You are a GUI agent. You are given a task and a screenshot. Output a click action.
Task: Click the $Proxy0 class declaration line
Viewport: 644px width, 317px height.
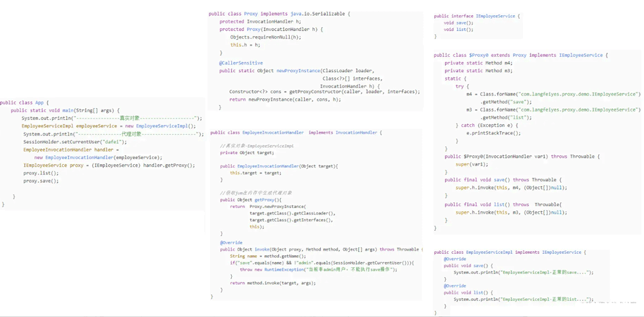point(520,55)
